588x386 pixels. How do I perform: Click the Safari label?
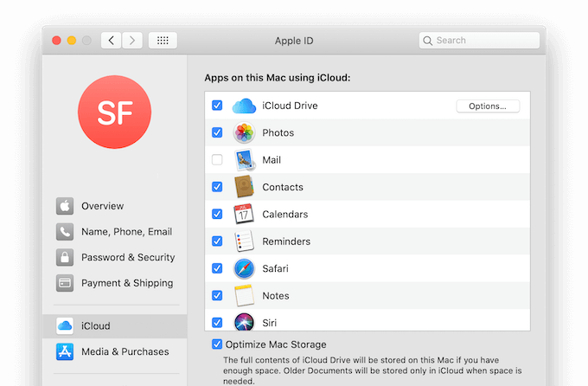click(275, 268)
